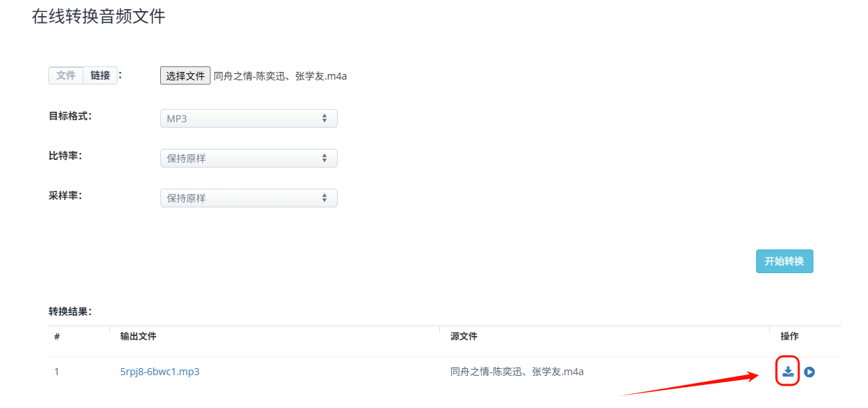Open the 5rpj8-6bwc1.mp3 output link
This screenshot has width=868, height=408.
tap(159, 372)
